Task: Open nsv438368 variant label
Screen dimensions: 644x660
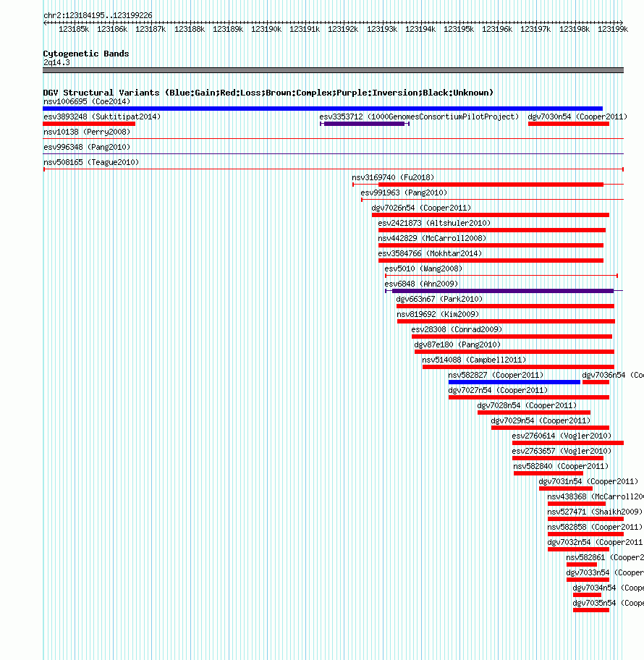Action: pyautogui.click(x=596, y=496)
